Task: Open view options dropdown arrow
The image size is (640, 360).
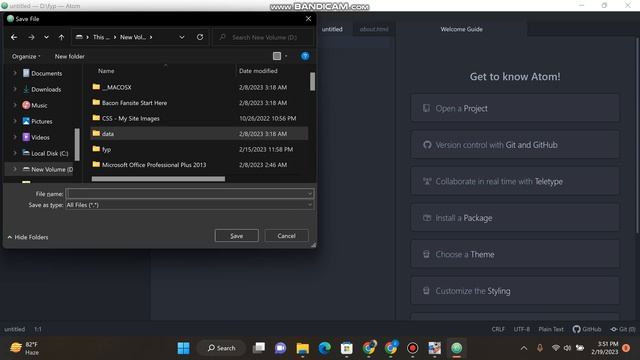Action: [x=286, y=56]
